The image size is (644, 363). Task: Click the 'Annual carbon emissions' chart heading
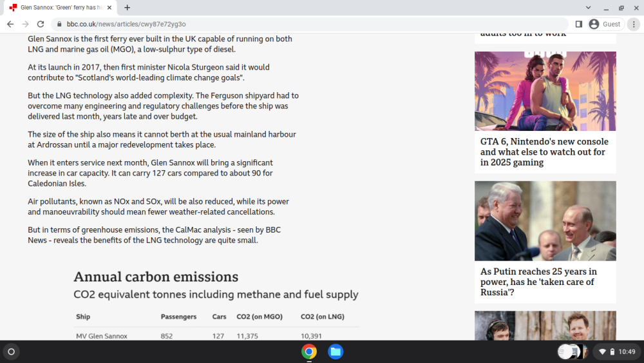[x=156, y=277]
